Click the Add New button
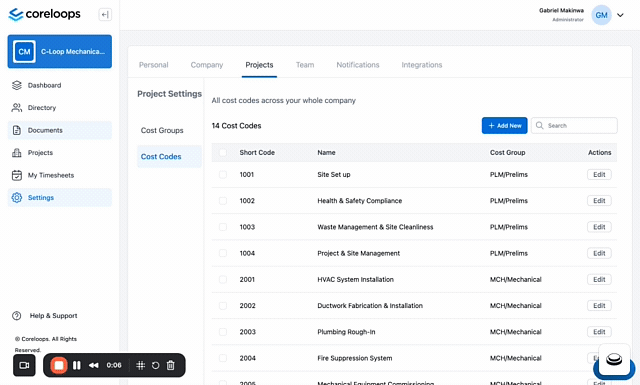This screenshot has height=385, width=640. [x=504, y=125]
